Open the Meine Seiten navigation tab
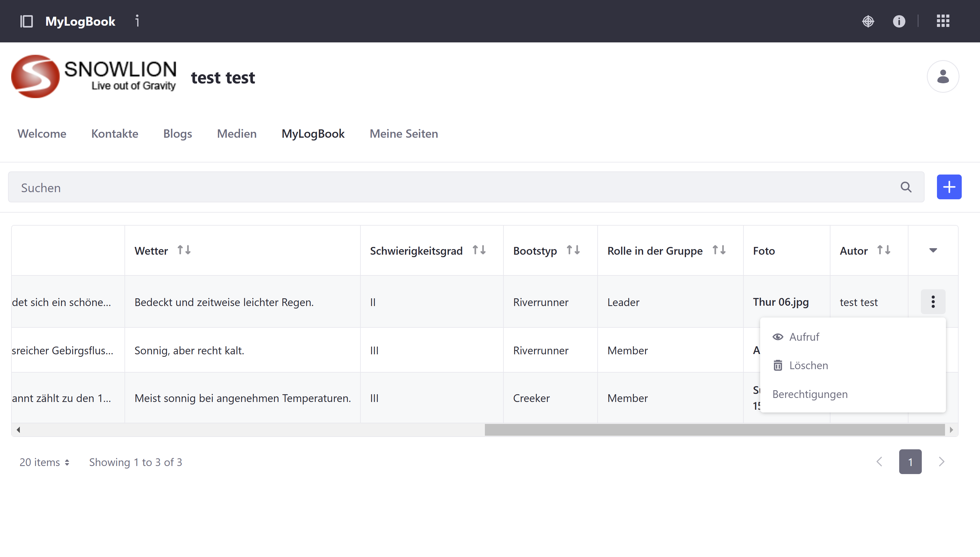 click(404, 133)
